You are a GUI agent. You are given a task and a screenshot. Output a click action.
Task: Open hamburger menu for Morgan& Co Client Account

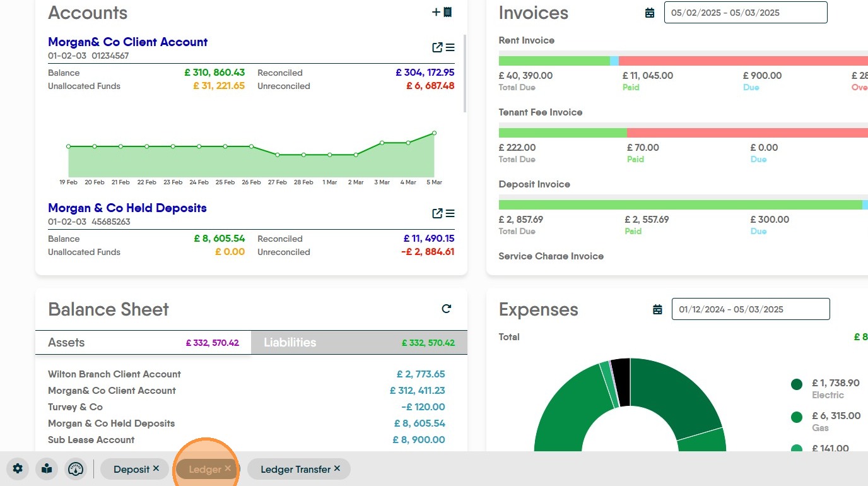pyautogui.click(x=450, y=47)
